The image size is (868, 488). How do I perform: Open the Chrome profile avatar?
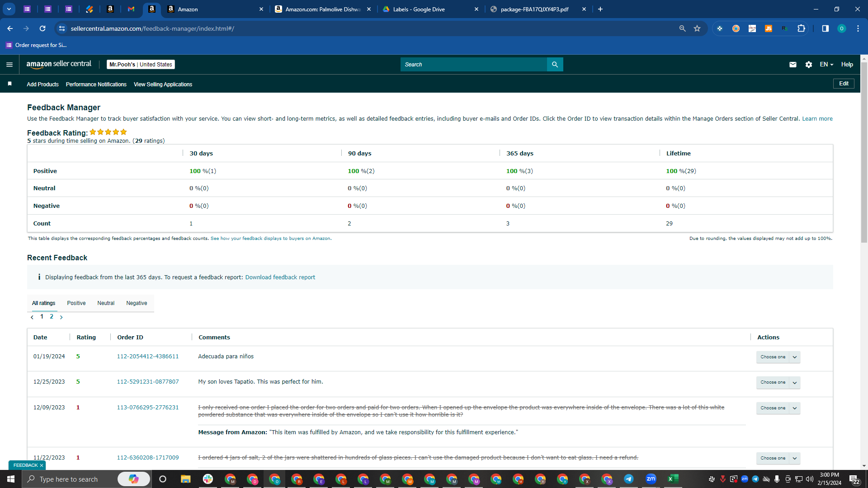841,28
